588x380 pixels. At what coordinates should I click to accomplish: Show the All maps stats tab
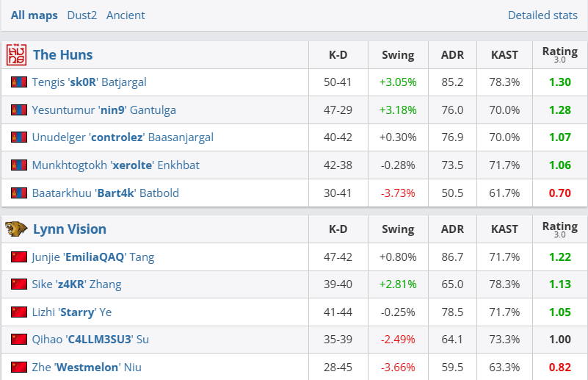tap(34, 15)
